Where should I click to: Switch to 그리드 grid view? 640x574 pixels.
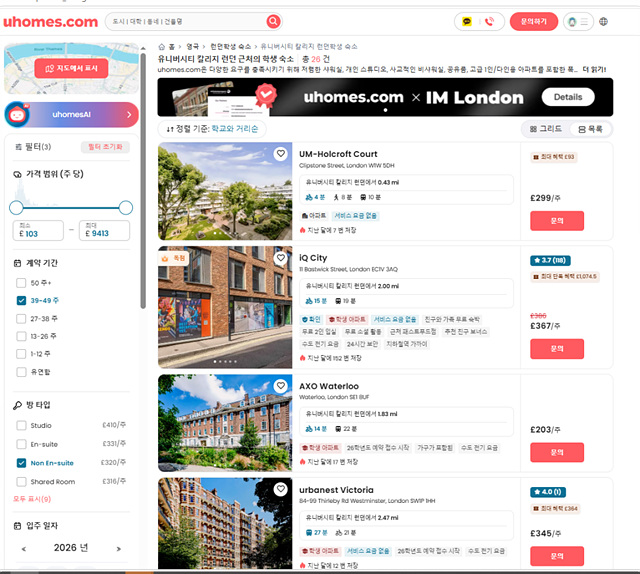545,129
